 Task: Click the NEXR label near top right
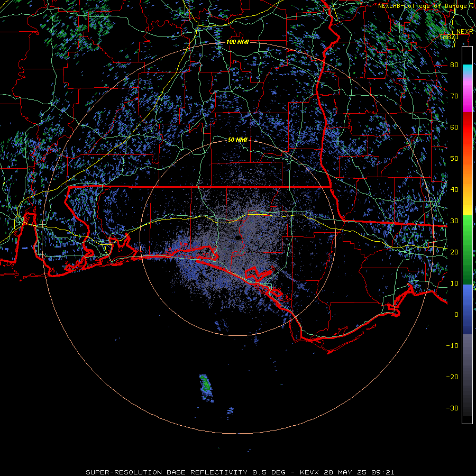pyautogui.click(x=465, y=32)
